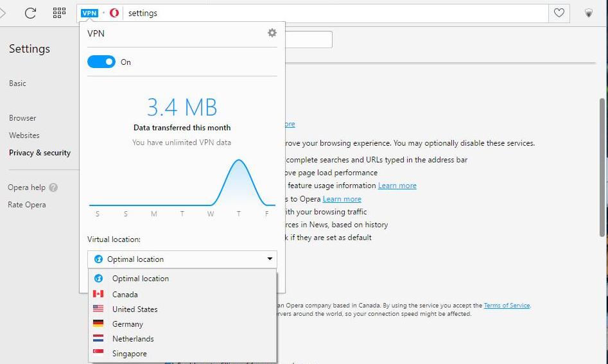Click the Germany flag icon
The image size is (608, 364).
tap(98, 324)
